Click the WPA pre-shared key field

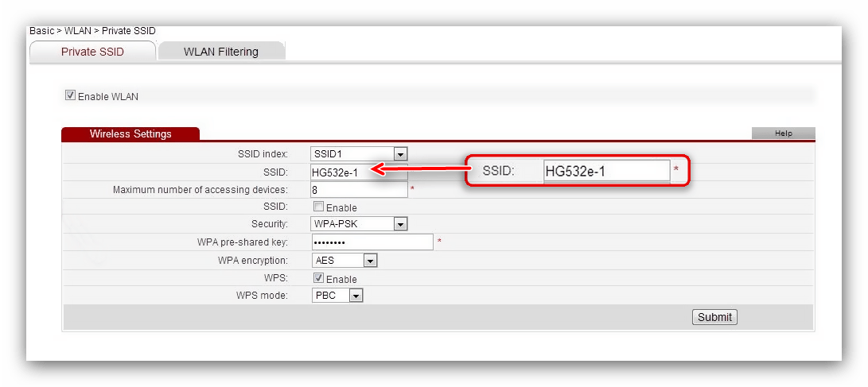372,242
